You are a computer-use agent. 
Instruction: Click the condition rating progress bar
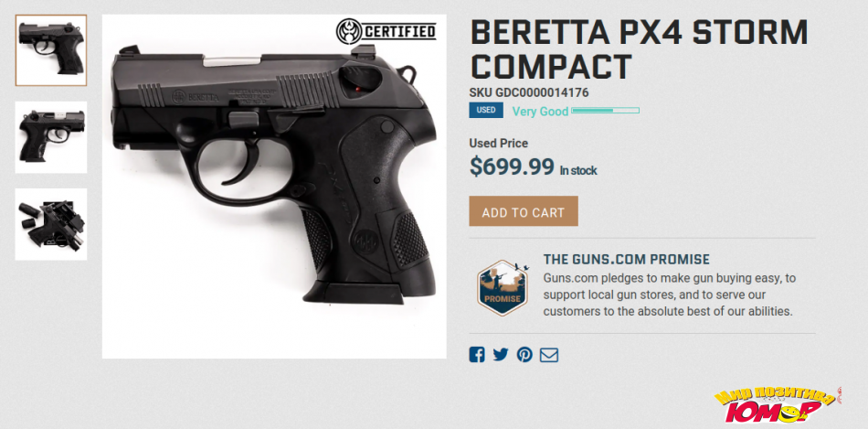tap(606, 111)
